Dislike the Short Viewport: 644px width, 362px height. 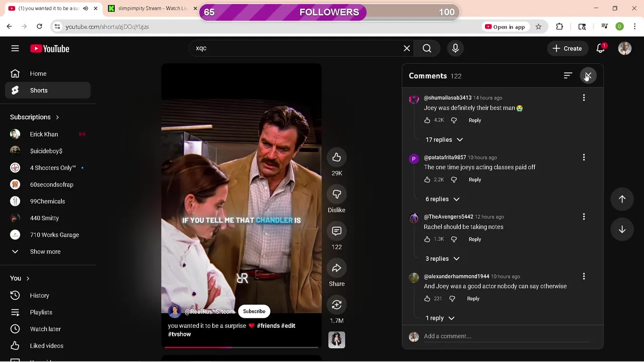click(337, 195)
